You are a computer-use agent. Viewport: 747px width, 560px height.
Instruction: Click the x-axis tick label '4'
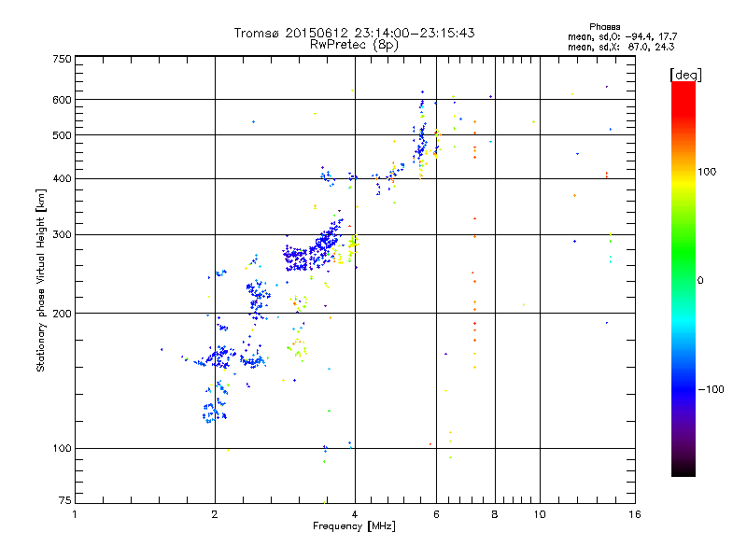pyautogui.click(x=355, y=514)
